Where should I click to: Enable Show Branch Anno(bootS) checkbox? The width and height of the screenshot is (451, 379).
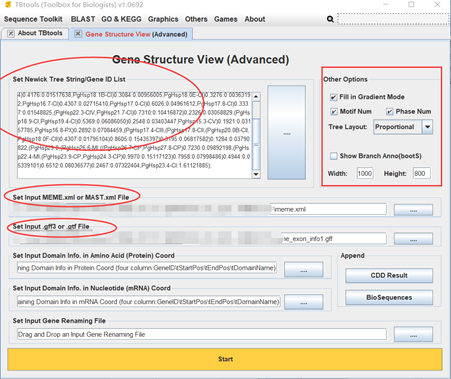[333, 156]
